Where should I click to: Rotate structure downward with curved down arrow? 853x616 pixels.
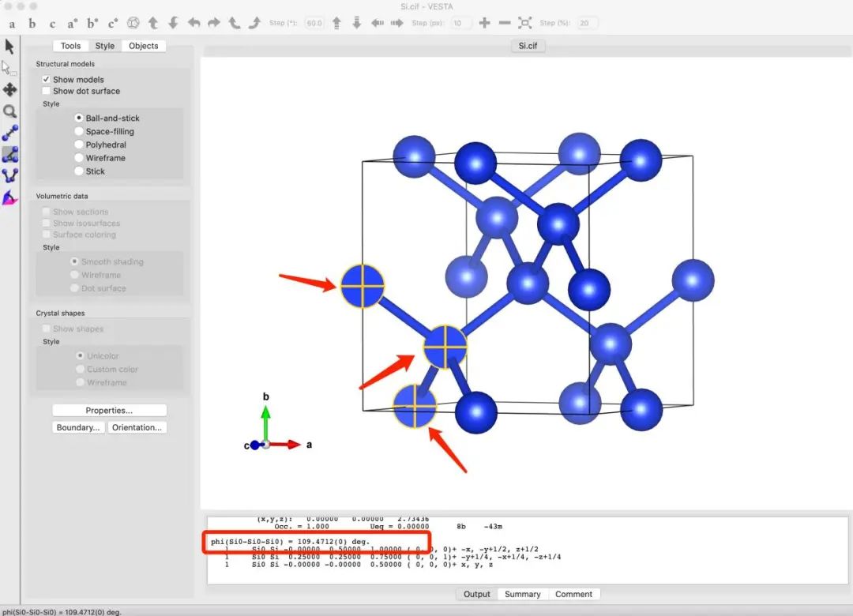point(174,23)
